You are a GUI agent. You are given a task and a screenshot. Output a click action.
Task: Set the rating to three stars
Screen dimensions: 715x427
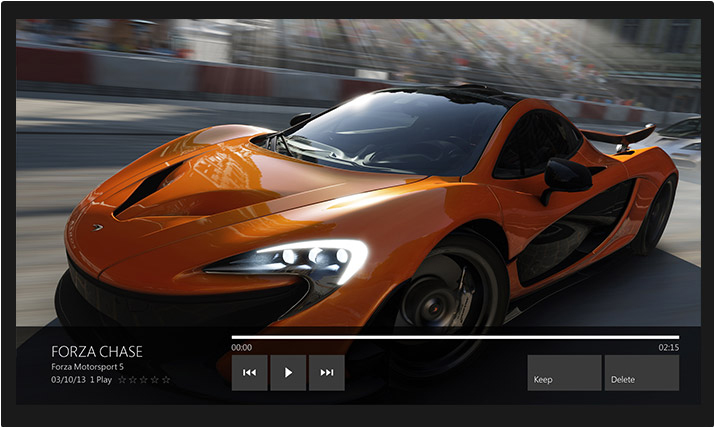[145, 380]
